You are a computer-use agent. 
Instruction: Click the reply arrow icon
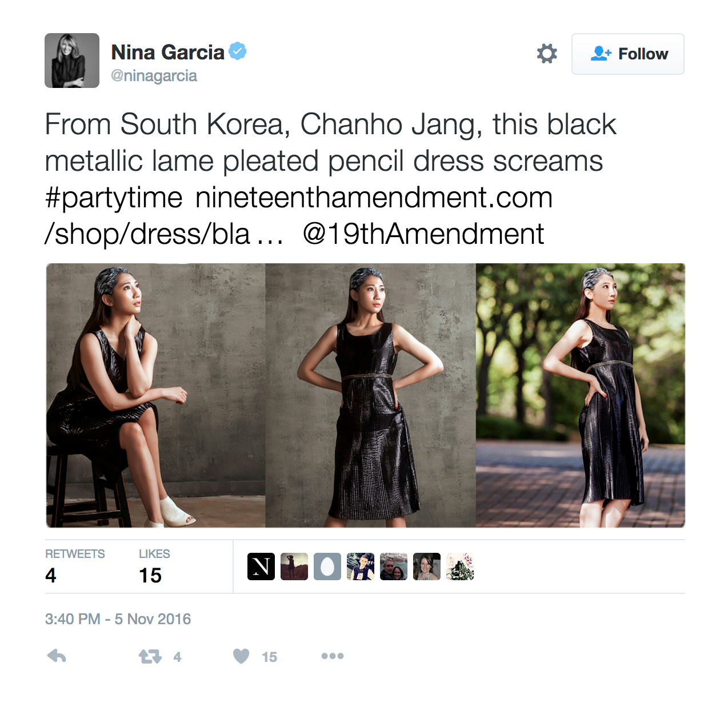[x=57, y=656]
